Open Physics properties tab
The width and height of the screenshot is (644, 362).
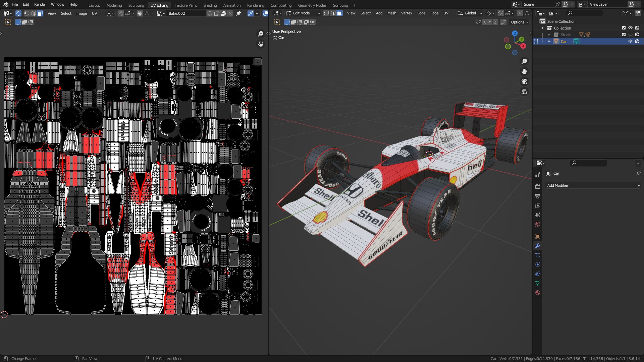coord(538,264)
